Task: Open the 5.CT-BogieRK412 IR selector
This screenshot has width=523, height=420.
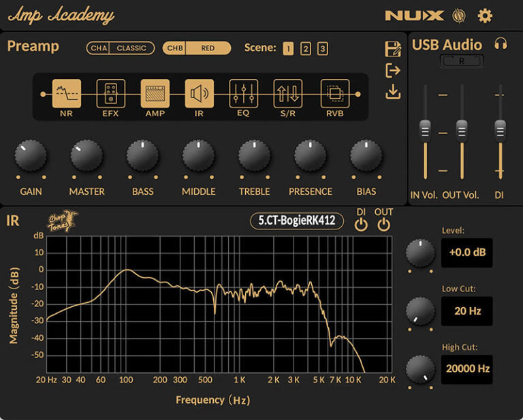Action: tap(297, 221)
